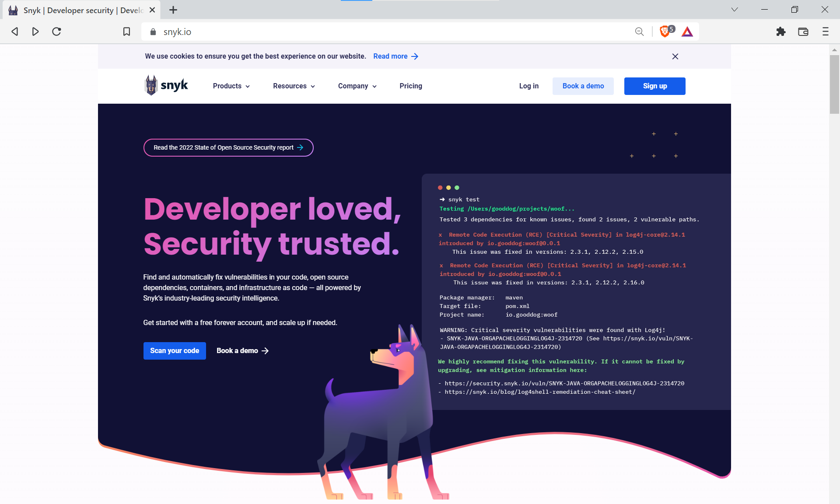Click the Scan your code button
Image resolution: width=840 pixels, height=504 pixels.
coord(174,350)
